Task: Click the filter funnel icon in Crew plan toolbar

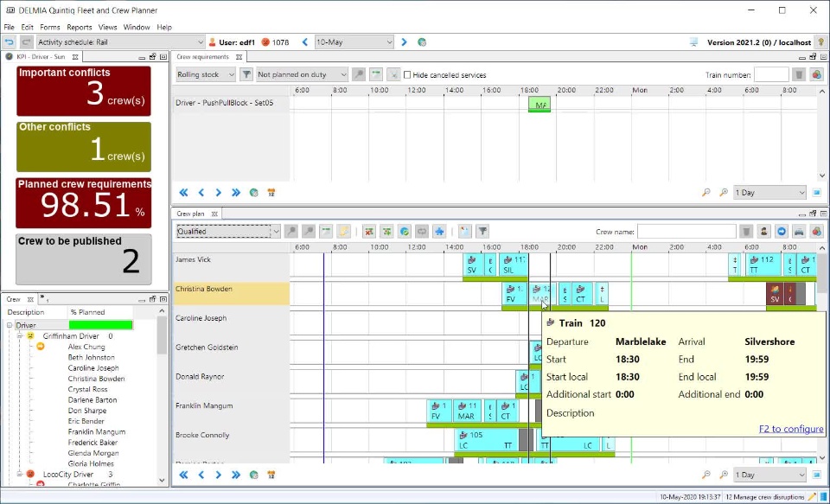Action: tap(482, 232)
